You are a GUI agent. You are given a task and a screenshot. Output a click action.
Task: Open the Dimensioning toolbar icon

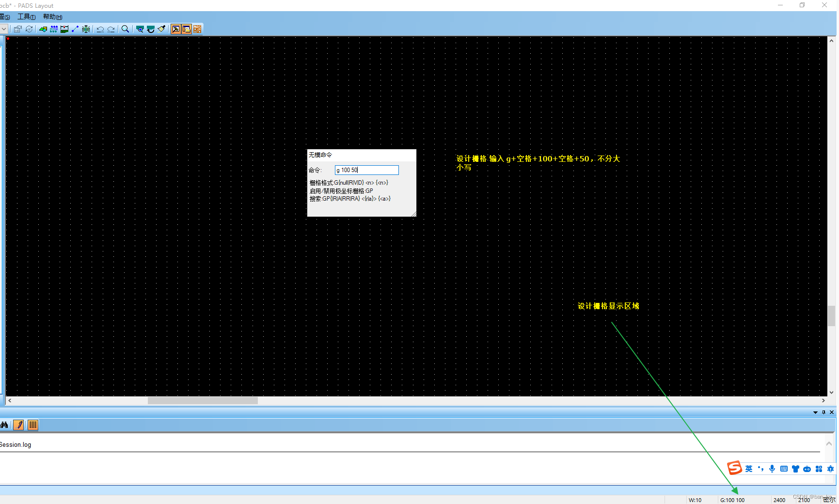point(64,29)
